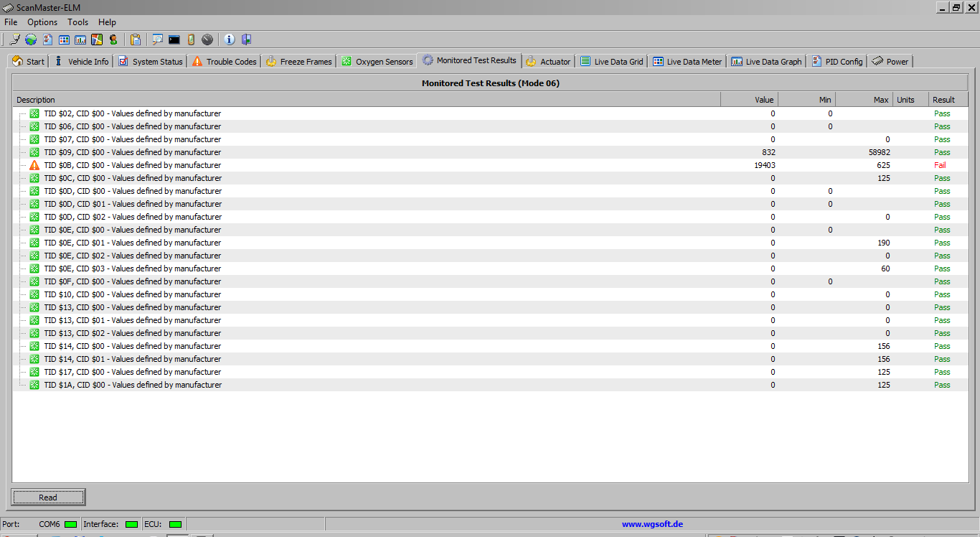Switch to the Trouble Codes tab
The image size is (980, 537).
[224, 62]
